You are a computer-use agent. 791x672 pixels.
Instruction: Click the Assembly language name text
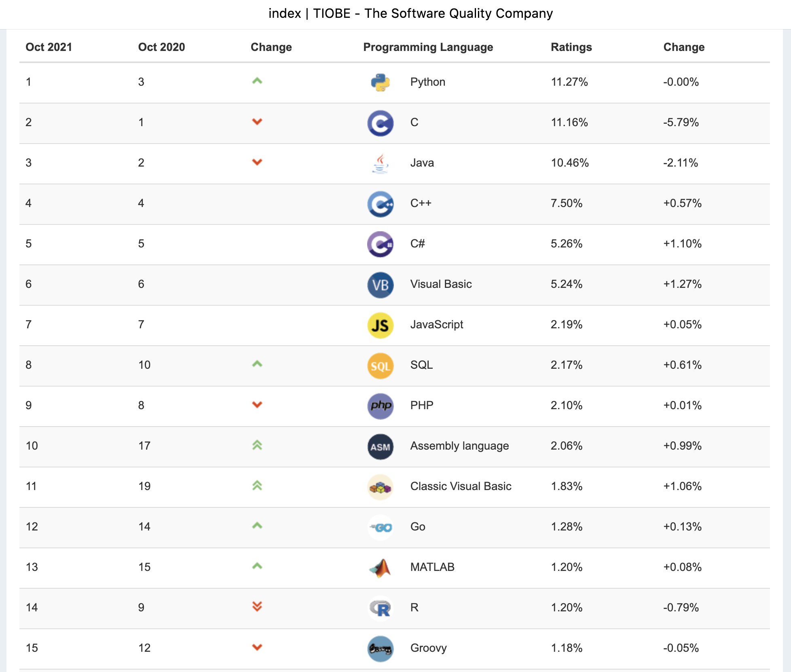459,446
